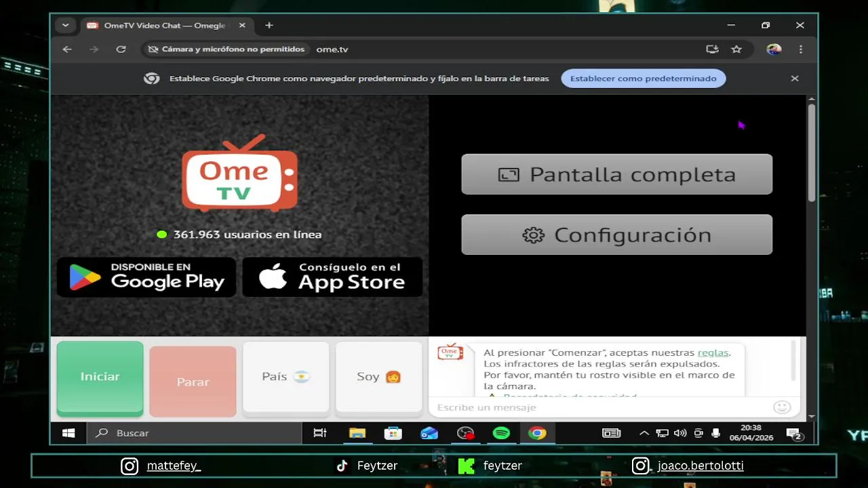Viewport: 868px width, 488px height.
Task: Open the Configuración settings button
Action: 616,235
